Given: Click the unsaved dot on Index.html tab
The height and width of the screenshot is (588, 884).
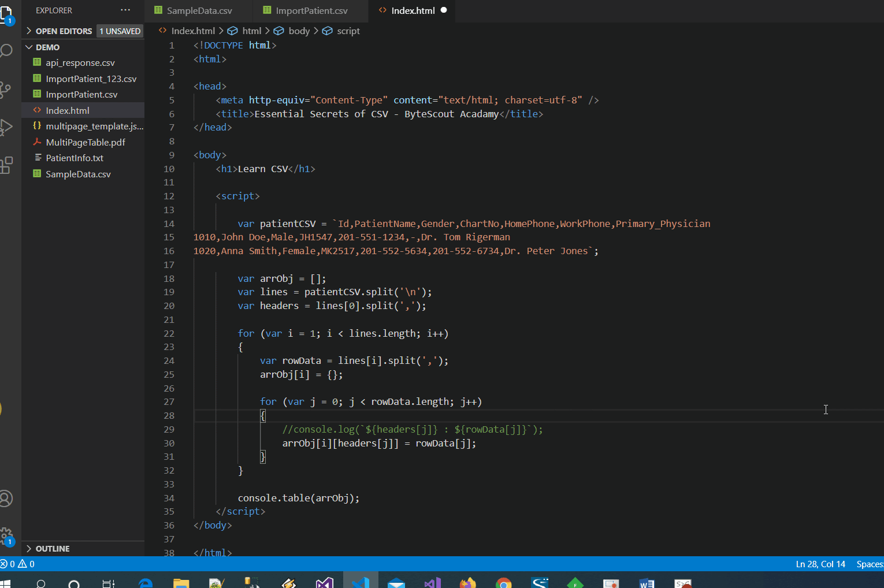Looking at the screenshot, I should [x=444, y=10].
